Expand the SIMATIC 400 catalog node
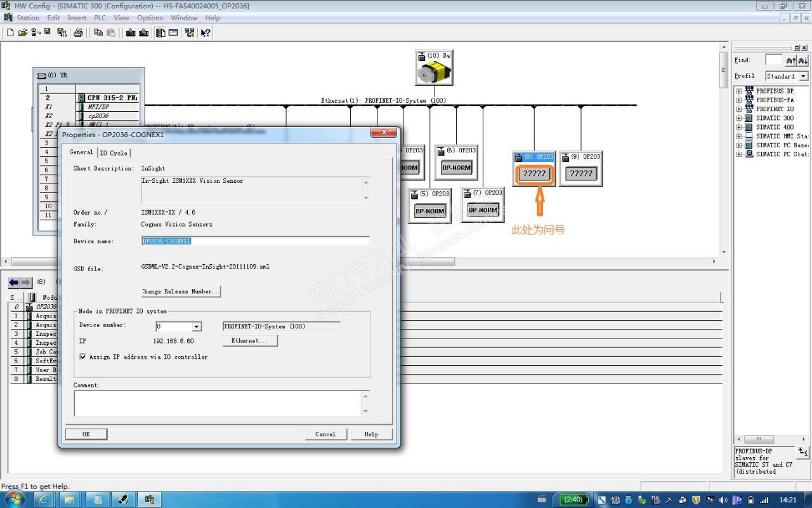Viewport: 812px width, 508px height. coord(738,127)
